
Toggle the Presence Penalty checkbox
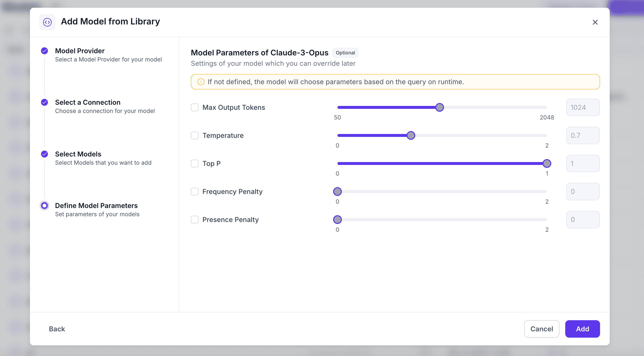(194, 220)
